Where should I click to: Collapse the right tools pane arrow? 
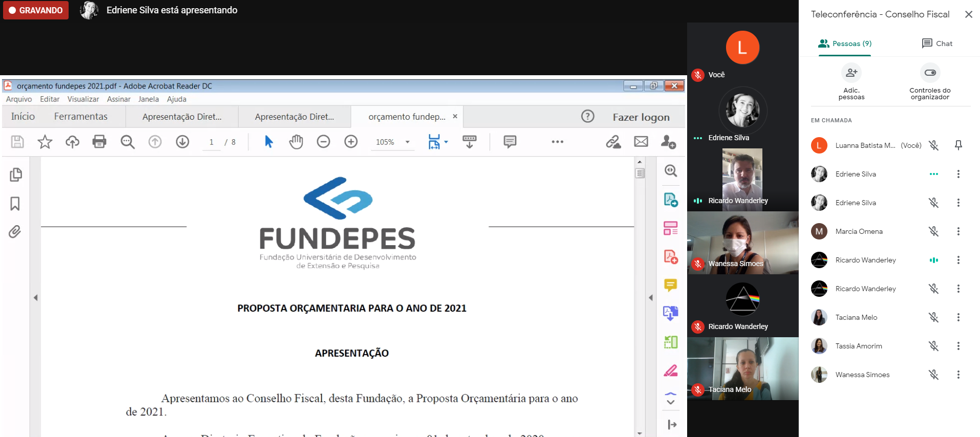tap(651, 297)
